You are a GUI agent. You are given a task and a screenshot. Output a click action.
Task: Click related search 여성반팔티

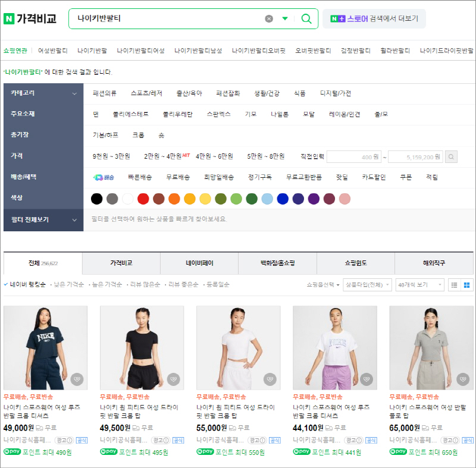52,51
